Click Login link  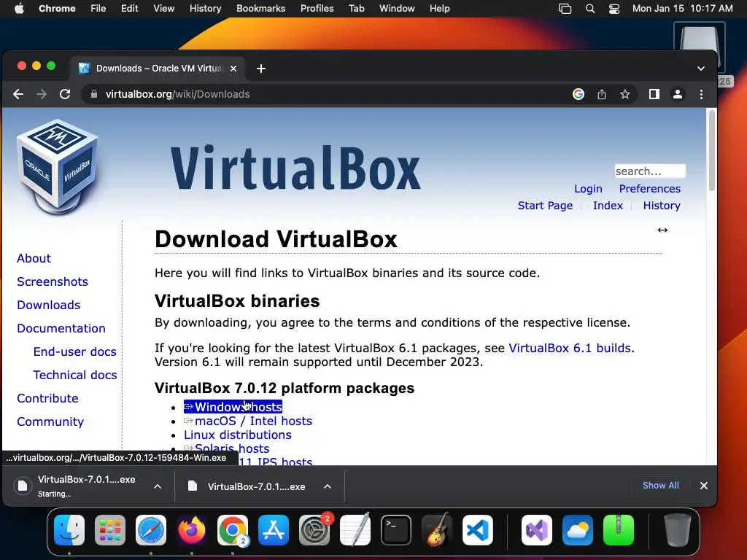[589, 189]
